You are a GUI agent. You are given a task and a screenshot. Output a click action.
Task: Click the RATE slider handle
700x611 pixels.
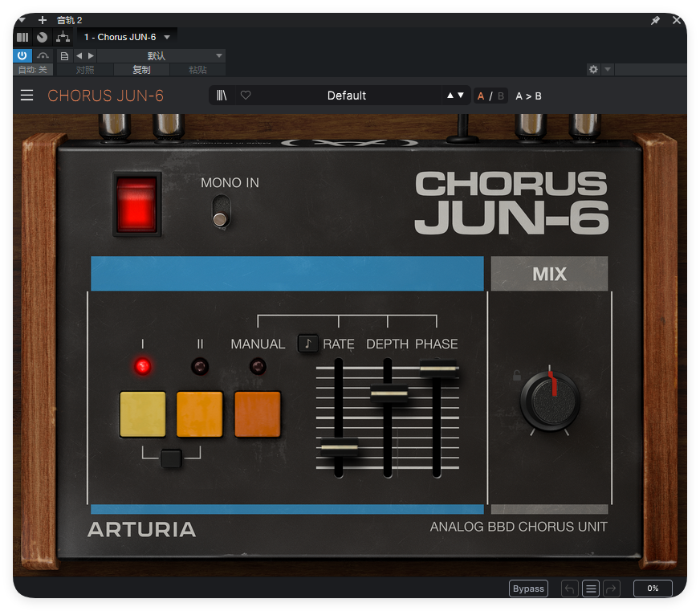pos(339,446)
